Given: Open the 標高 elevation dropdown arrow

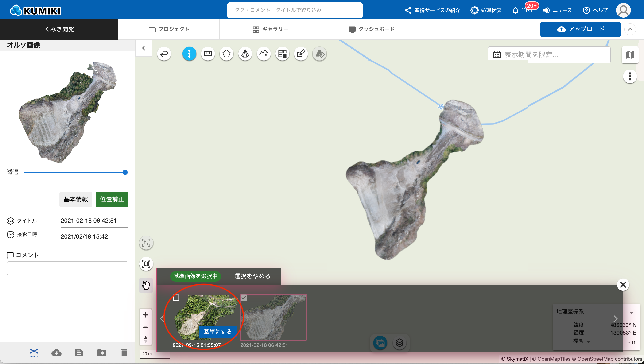Looking at the screenshot, I should click(589, 342).
